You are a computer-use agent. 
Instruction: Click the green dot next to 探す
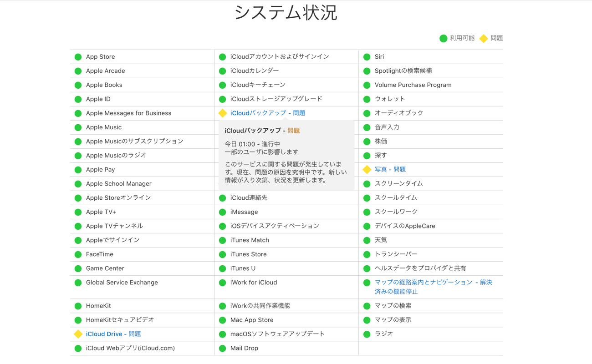pos(367,156)
